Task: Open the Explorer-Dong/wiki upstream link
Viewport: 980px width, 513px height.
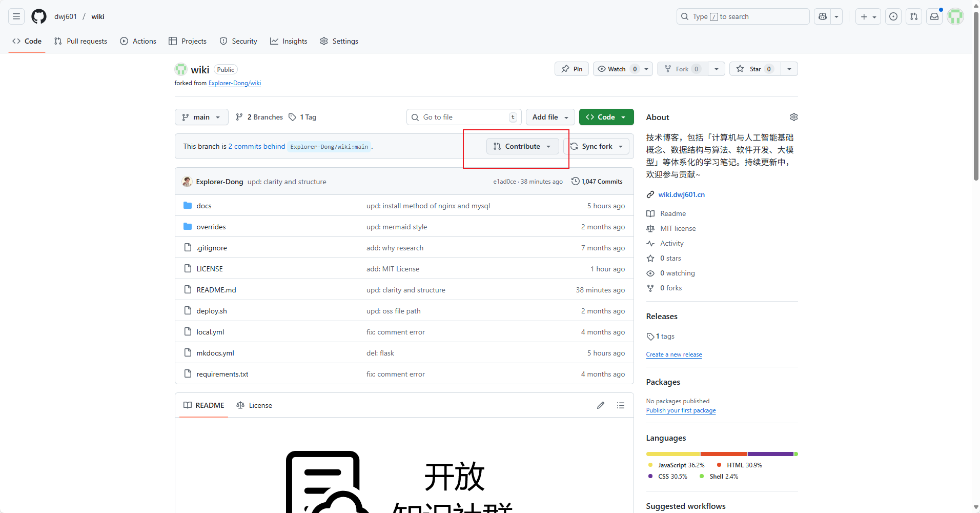Action: click(x=235, y=83)
